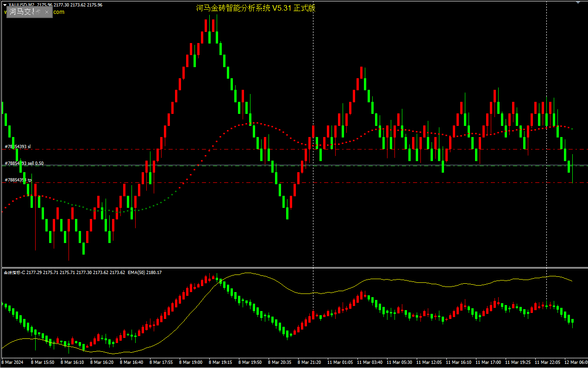The image size is (588, 368).
Task: Click the 11 Mar 03:40 time axis label
Action: tap(369, 362)
